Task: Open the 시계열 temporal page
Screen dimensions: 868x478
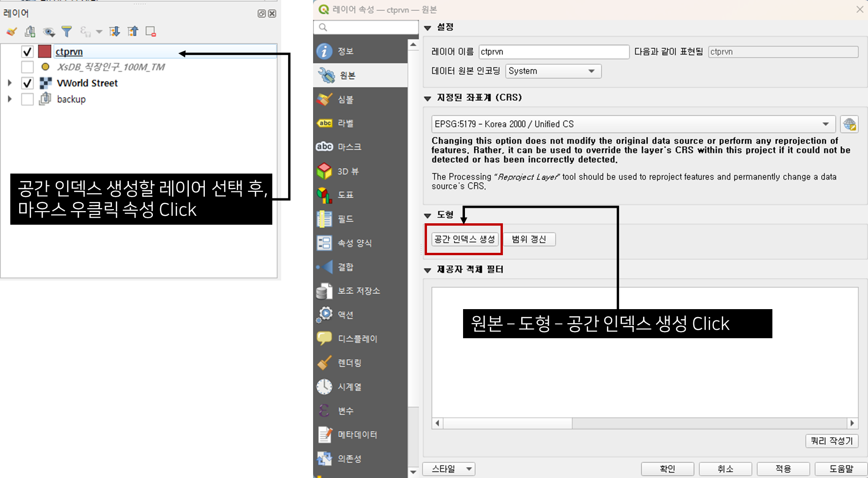Action: [360, 387]
